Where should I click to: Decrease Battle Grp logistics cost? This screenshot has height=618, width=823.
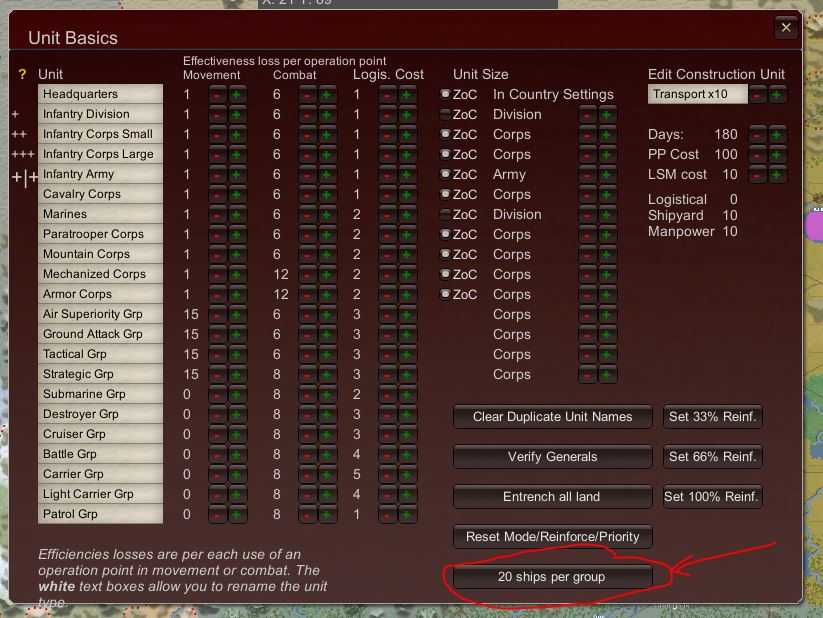[387, 455]
